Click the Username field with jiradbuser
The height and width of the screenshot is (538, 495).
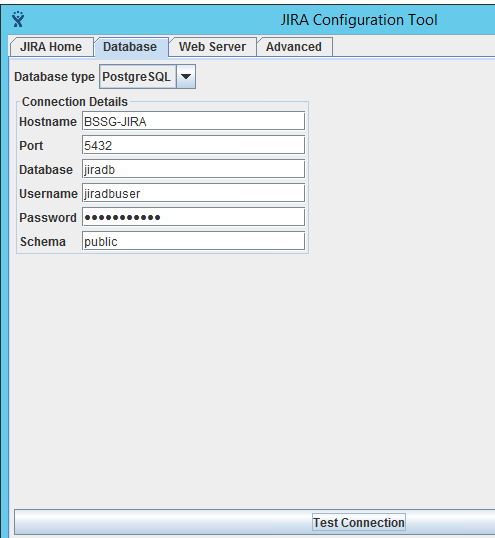193,193
